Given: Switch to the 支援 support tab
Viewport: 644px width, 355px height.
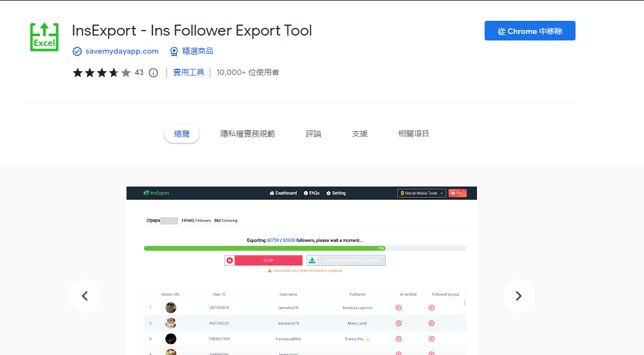Looking at the screenshot, I should (359, 134).
